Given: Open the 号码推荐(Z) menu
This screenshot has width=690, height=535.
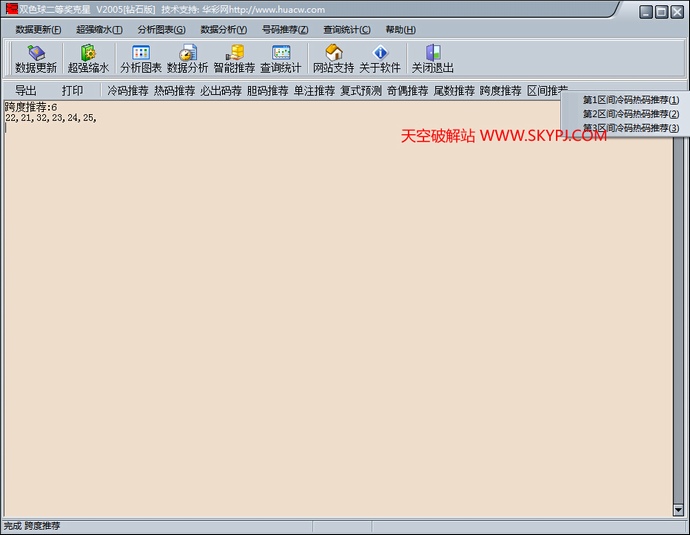Looking at the screenshot, I should pos(285,29).
